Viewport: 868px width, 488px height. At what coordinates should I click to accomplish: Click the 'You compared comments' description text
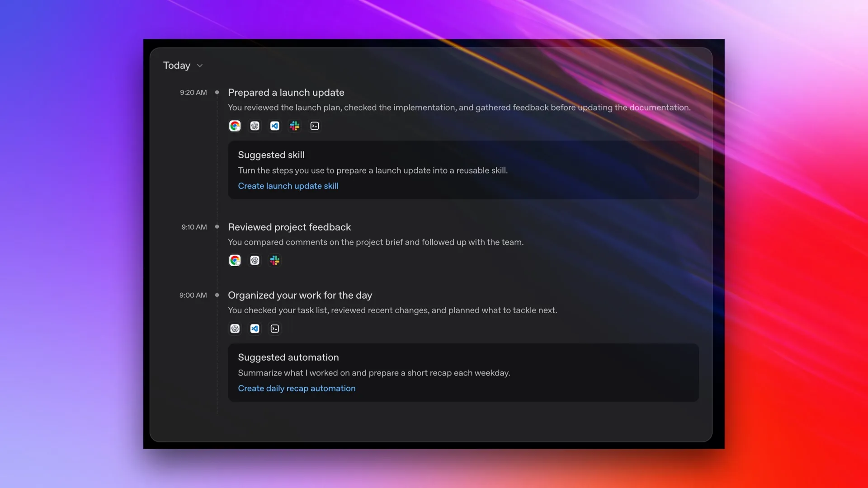[376, 242]
